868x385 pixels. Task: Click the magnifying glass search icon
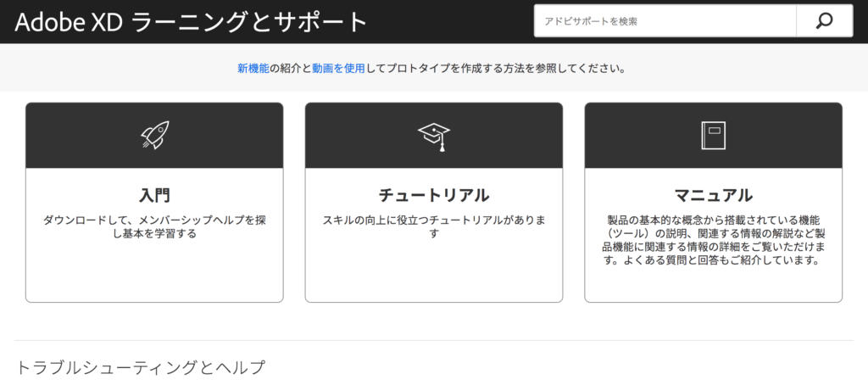click(x=824, y=21)
